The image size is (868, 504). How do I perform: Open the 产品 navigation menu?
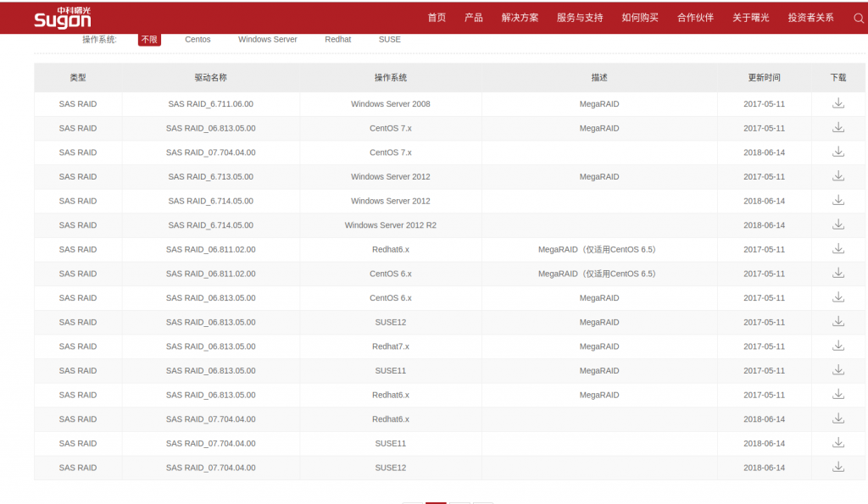coord(473,18)
